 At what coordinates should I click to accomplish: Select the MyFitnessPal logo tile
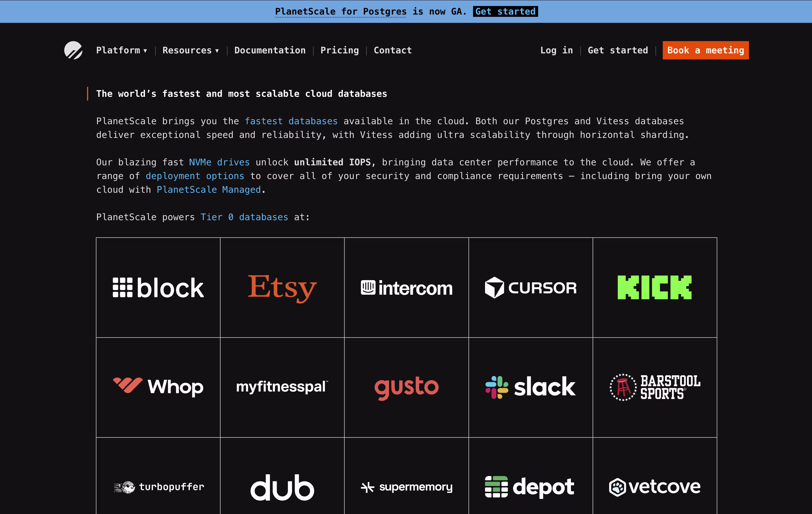(x=282, y=387)
